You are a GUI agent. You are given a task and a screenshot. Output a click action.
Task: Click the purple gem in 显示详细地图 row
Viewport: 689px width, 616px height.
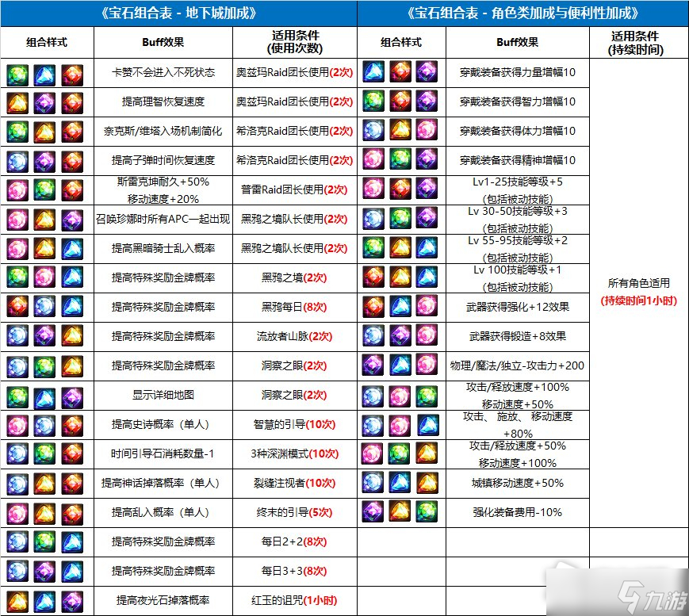(x=72, y=398)
